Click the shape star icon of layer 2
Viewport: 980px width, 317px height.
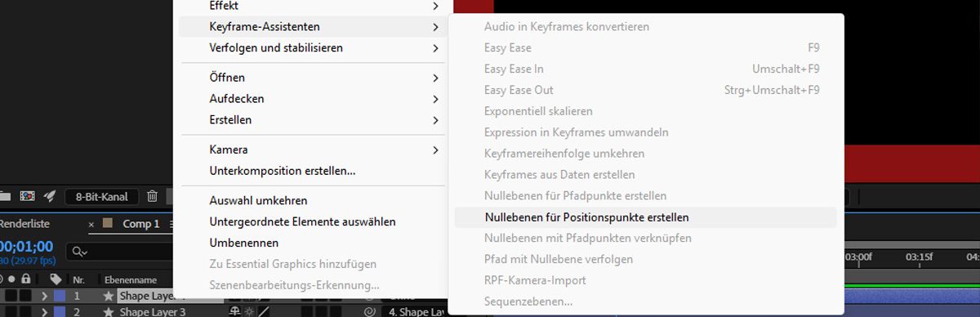coord(108,312)
